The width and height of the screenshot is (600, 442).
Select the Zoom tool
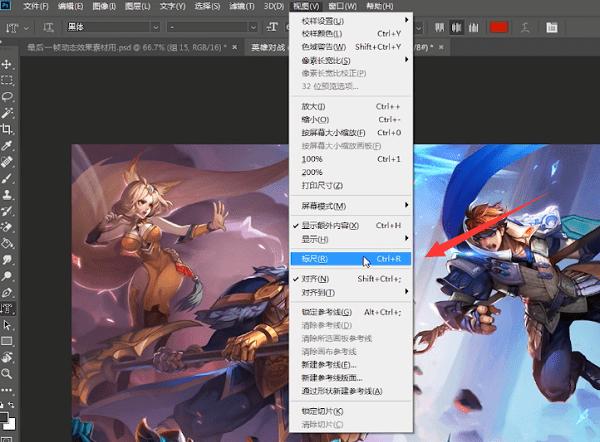point(7,373)
